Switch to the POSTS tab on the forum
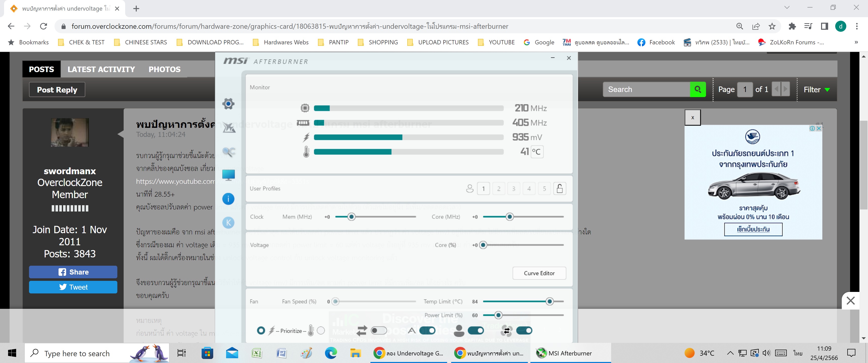The height and width of the screenshot is (363, 868). click(x=41, y=69)
